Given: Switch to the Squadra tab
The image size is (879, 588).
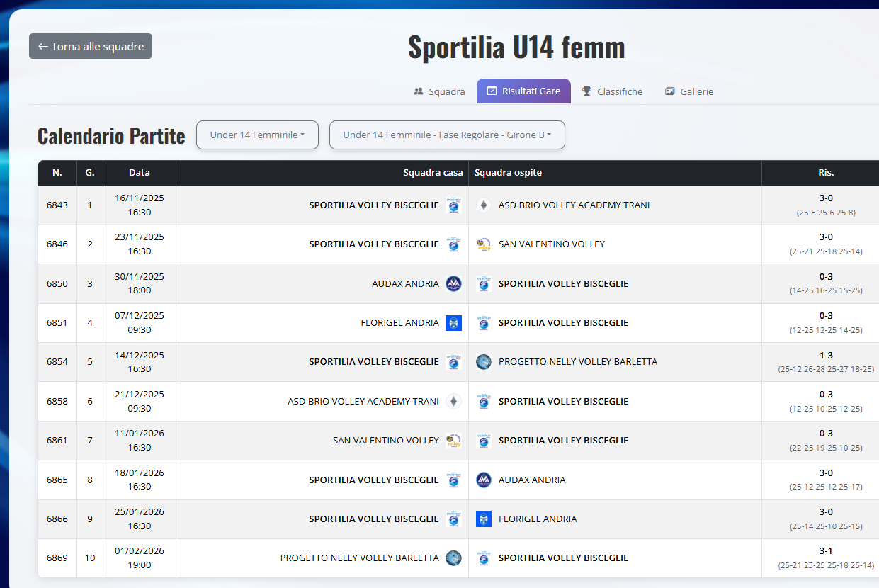Looking at the screenshot, I should point(439,91).
